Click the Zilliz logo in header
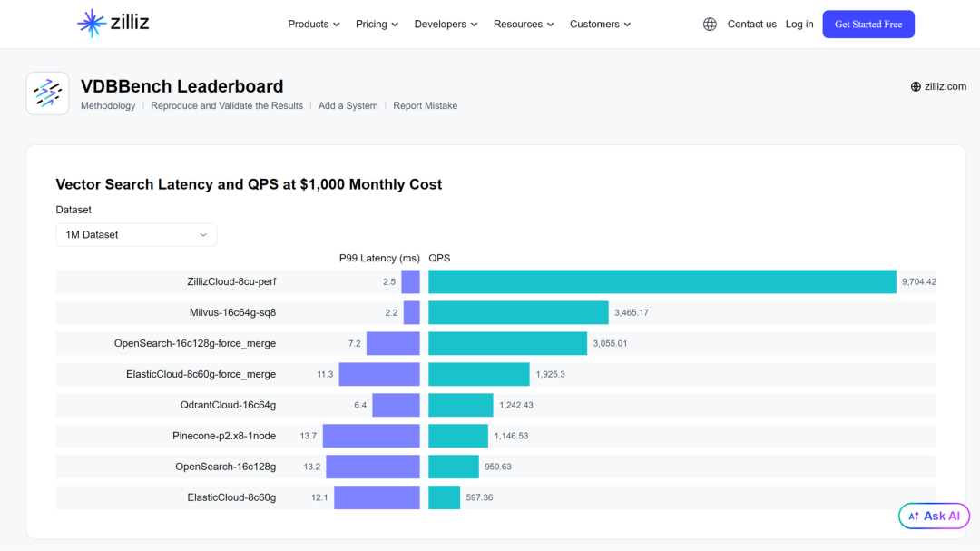The height and width of the screenshot is (551, 980). 113,24
